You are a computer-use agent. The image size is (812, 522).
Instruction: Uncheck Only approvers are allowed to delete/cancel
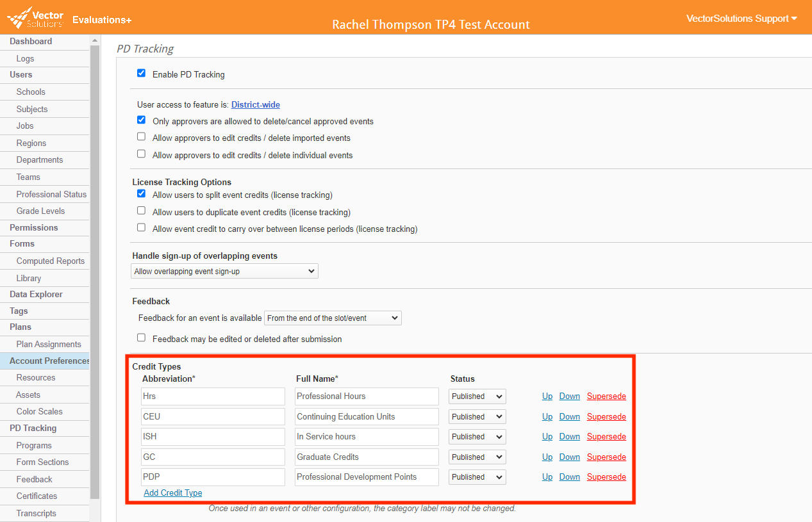pos(142,120)
